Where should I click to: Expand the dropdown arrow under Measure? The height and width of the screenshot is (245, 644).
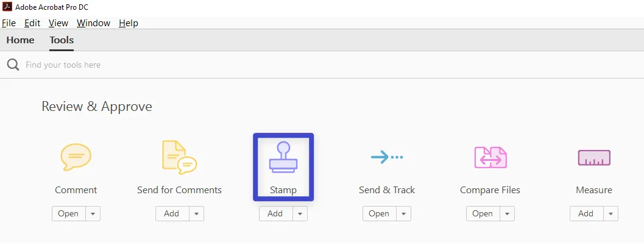point(610,214)
